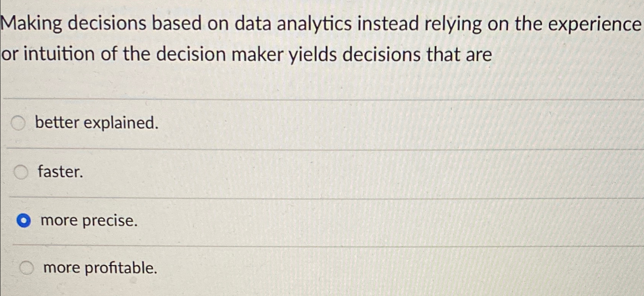Click the unfilled circle beside 'better explained.'
Viewport: 644px width, 296px height.
coord(17,123)
